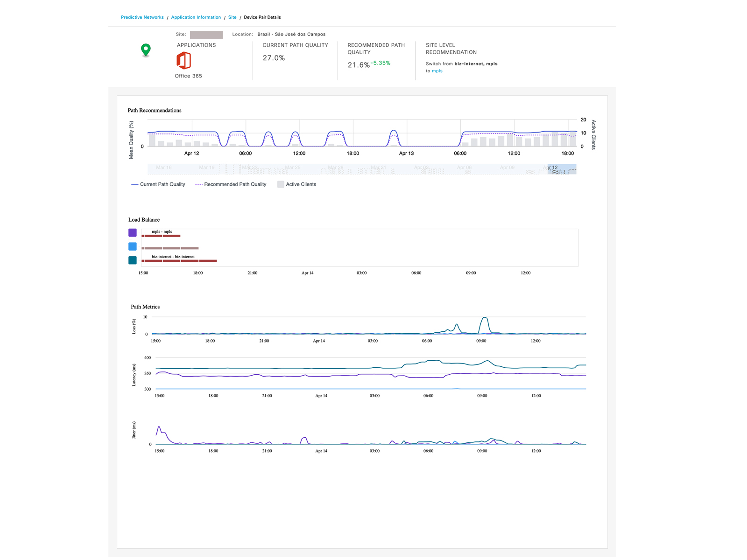The height and width of the screenshot is (560, 747).
Task: Click the Office 365 application icon
Action: tap(183, 61)
